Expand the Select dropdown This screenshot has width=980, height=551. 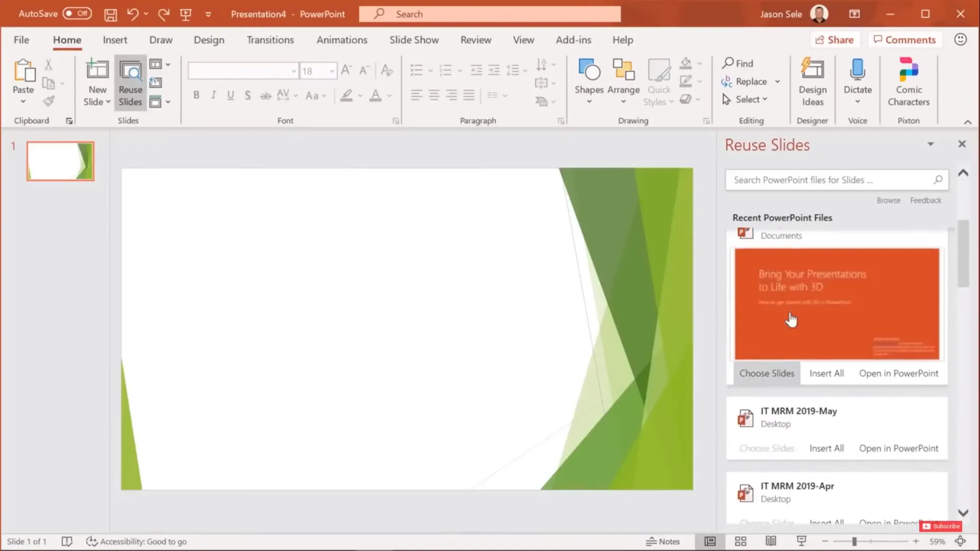tap(765, 99)
